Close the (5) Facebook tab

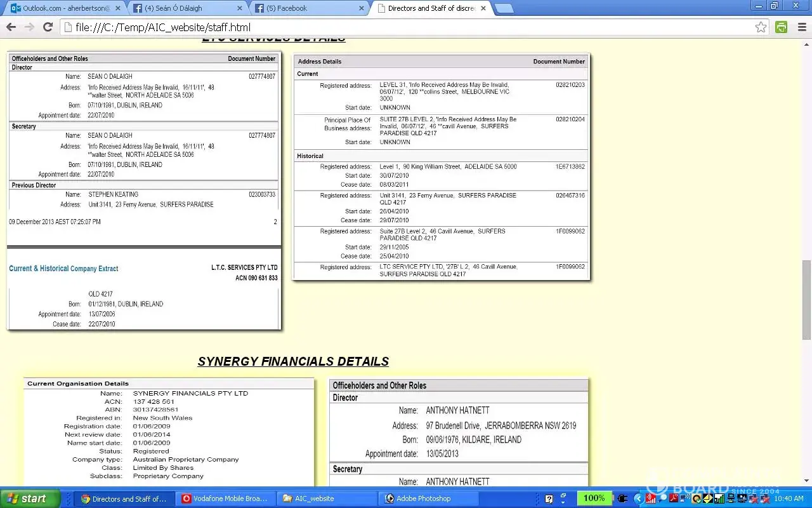coord(362,8)
